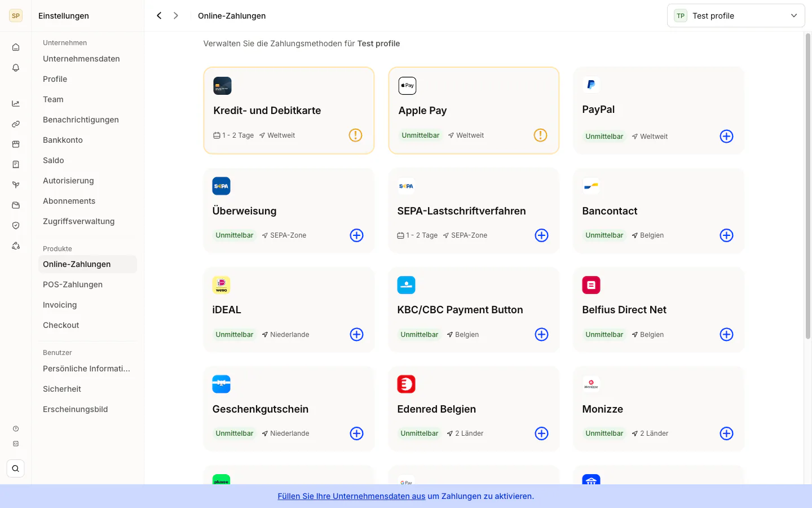The image size is (812, 508).
Task: Open the Kredit- und Debitkarte card title
Action: coord(267,111)
